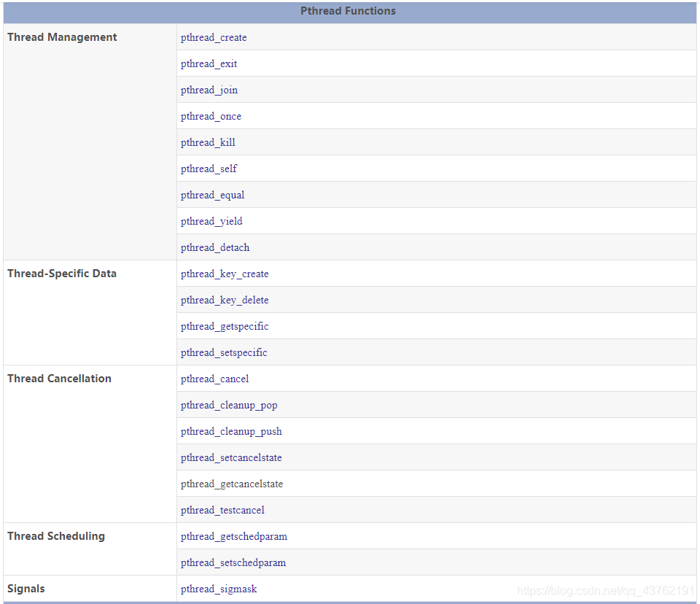The width and height of the screenshot is (700, 604).
Task: Click the Thread Scheduling category label
Action: (56, 536)
